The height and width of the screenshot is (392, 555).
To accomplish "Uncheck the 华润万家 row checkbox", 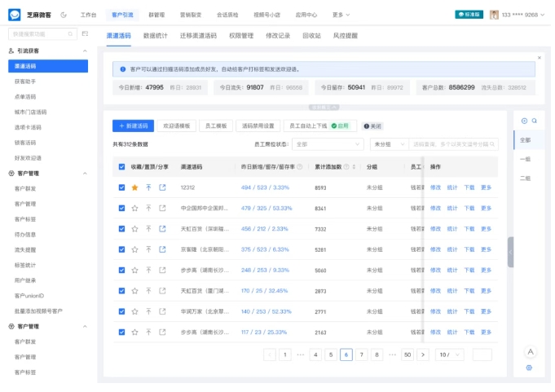I will click(x=121, y=311).
